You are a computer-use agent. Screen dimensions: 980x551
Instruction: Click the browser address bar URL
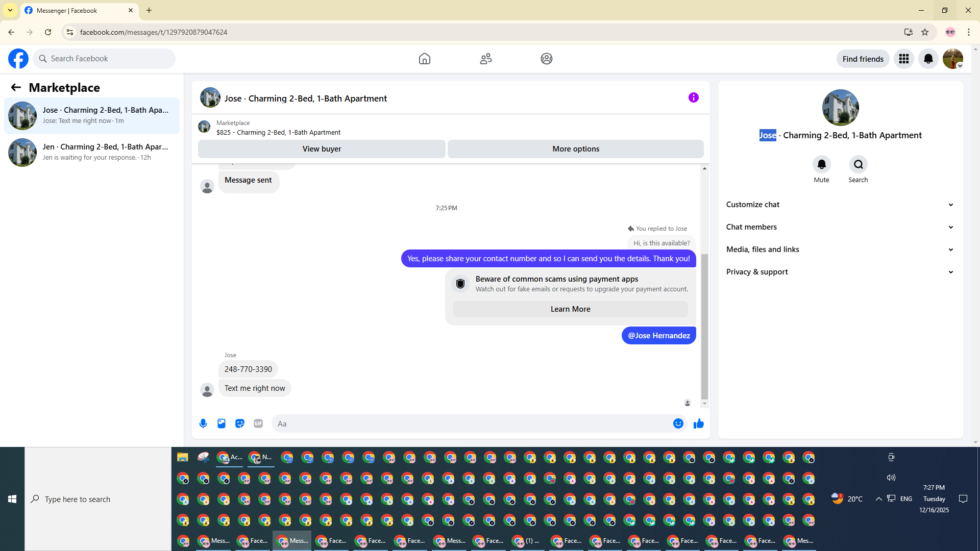(x=154, y=32)
